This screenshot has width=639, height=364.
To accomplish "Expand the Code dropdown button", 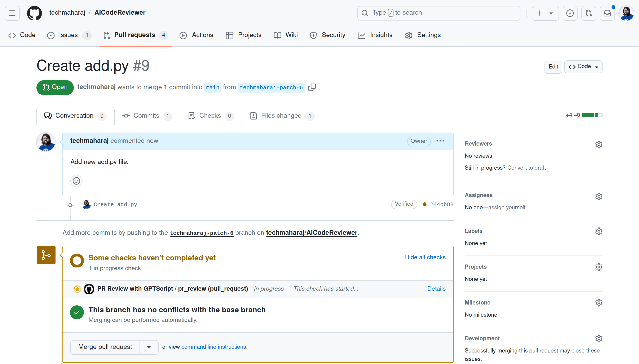I will click(583, 67).
